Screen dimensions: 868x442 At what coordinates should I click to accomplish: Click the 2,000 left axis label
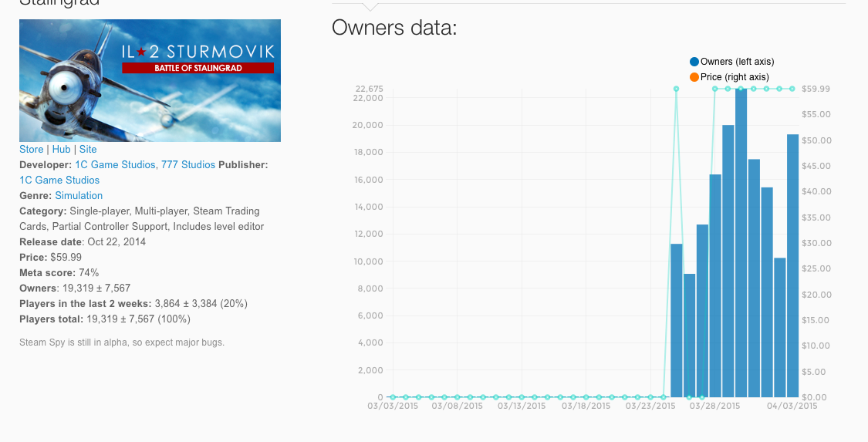click(x=370, y=370)
